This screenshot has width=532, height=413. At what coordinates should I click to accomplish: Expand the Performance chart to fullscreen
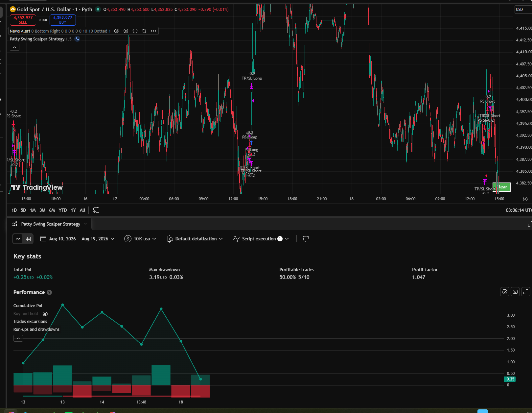point(526,292)
